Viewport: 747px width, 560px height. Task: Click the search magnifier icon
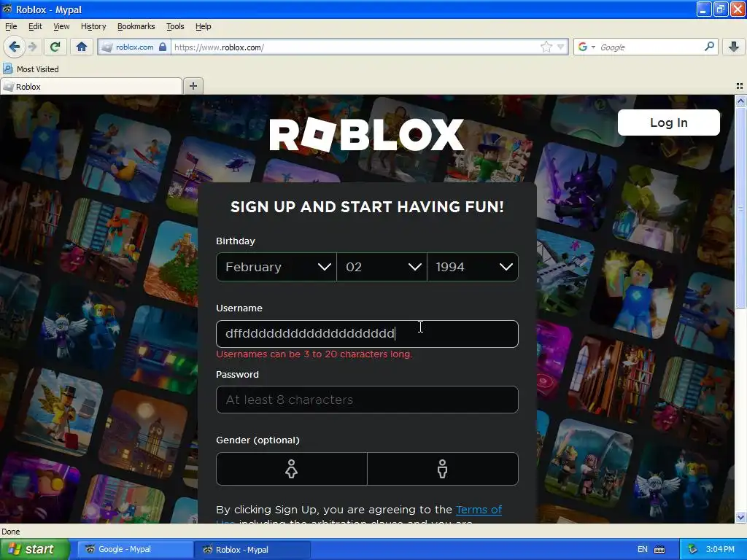pyautogui.click(x=709, y=47)
